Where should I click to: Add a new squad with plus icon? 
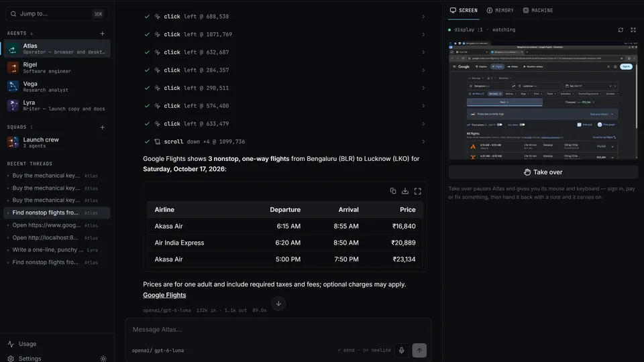102,127
